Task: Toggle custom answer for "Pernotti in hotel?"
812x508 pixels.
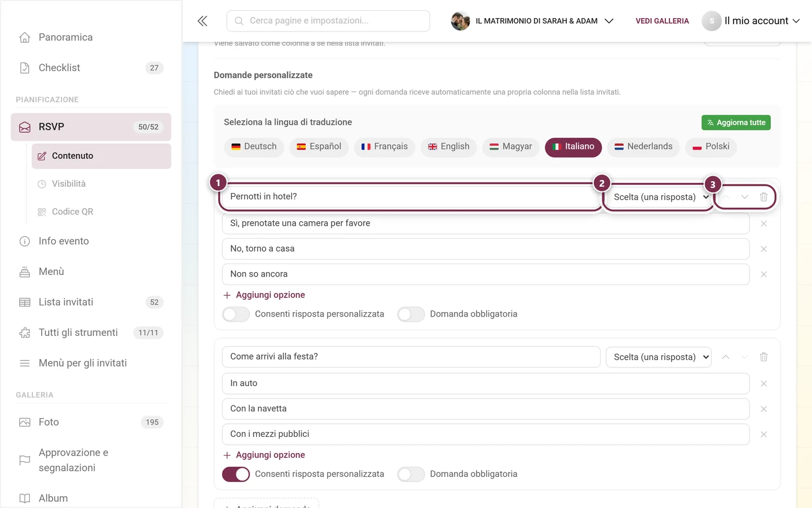Action: 236,314
